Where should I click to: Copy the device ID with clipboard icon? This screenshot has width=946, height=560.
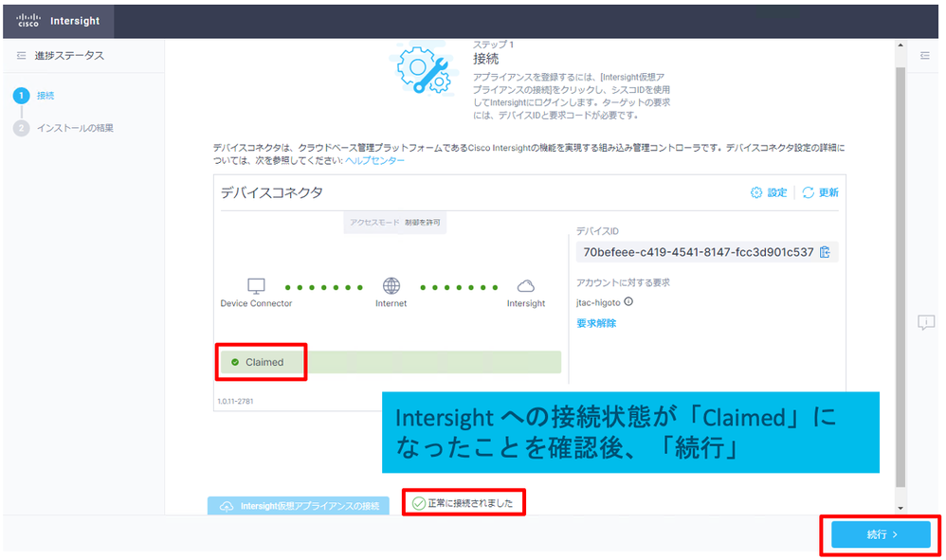[x=825, y=252]
